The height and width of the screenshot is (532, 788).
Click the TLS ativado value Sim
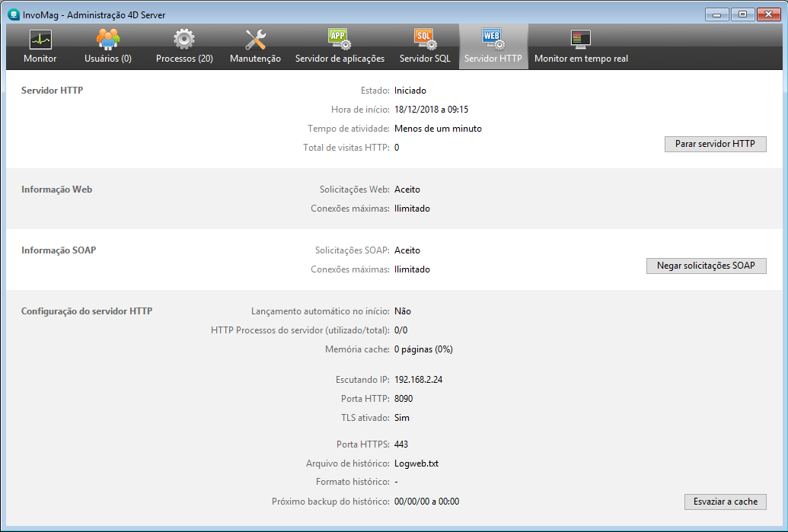pyautogui.click(x=401, y=418)
